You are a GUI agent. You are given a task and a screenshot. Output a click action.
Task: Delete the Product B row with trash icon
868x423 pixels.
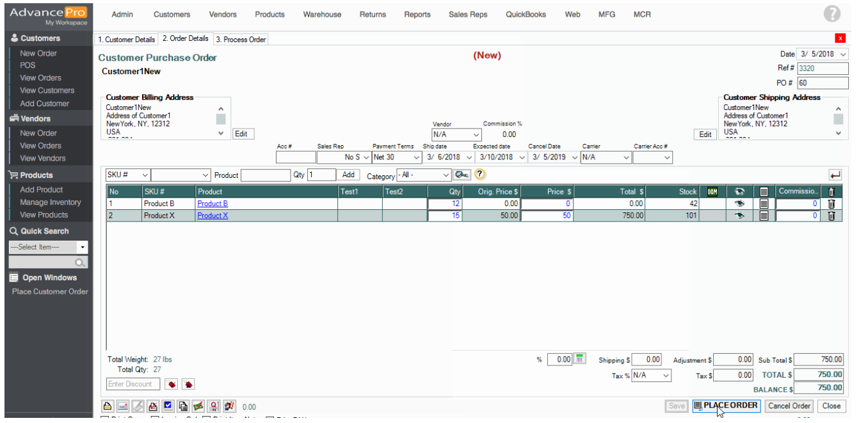pos(832,204)
